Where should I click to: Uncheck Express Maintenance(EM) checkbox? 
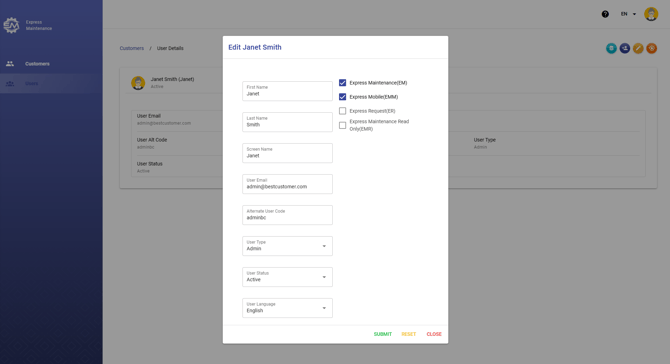click(x=343, y=83)
